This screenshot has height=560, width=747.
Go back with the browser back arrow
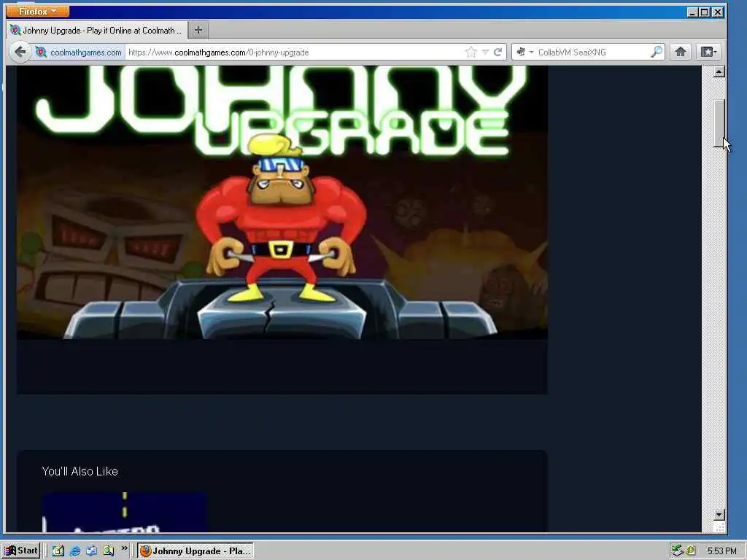tap(20, 52)
